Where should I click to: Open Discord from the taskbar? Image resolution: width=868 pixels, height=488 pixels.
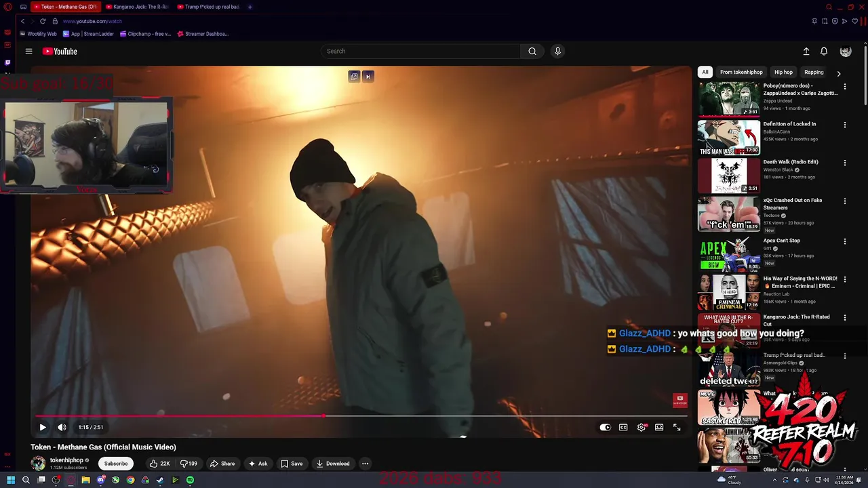coord(100,480)
